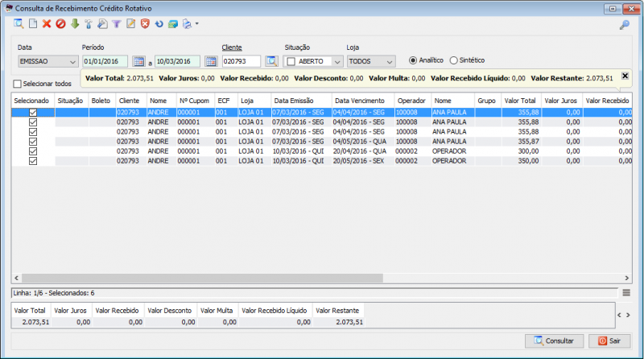Toggle the ABERTO checkbox in Situação
Image resolution: width=644 pixels, height=359 pixels.
coord(291,62)
